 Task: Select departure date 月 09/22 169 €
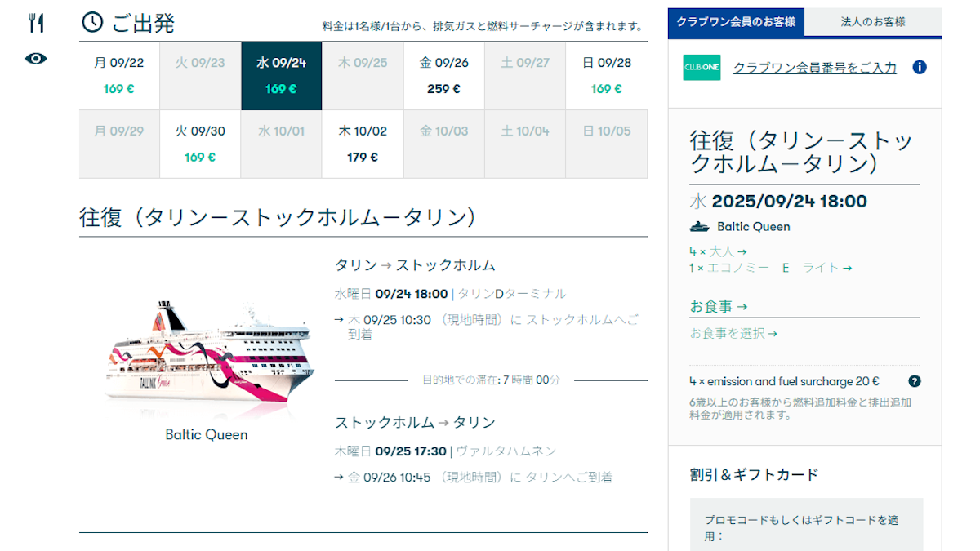tap(119, 76)
